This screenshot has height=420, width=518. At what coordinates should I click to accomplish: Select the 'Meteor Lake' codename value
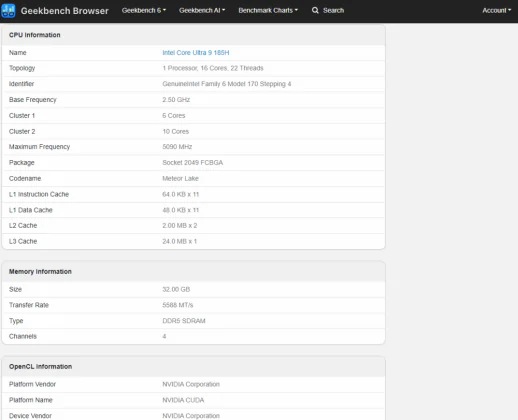pyautogui.click(x=180, y=179)
